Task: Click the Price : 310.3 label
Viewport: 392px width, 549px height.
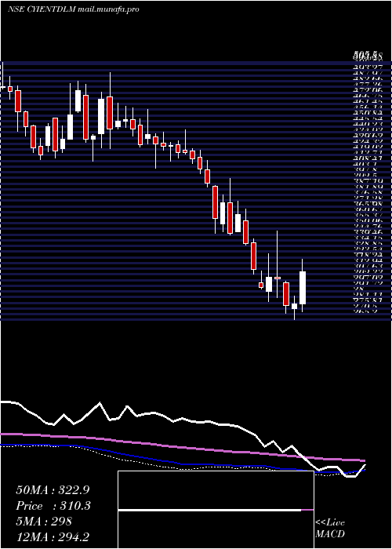Action: (53, 506)
